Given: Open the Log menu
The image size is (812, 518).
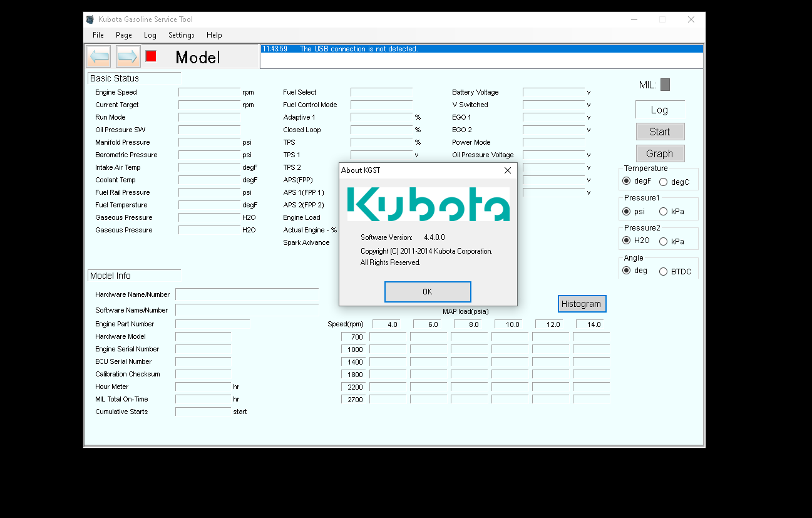Looking at the screenshot, I should 150,35.
